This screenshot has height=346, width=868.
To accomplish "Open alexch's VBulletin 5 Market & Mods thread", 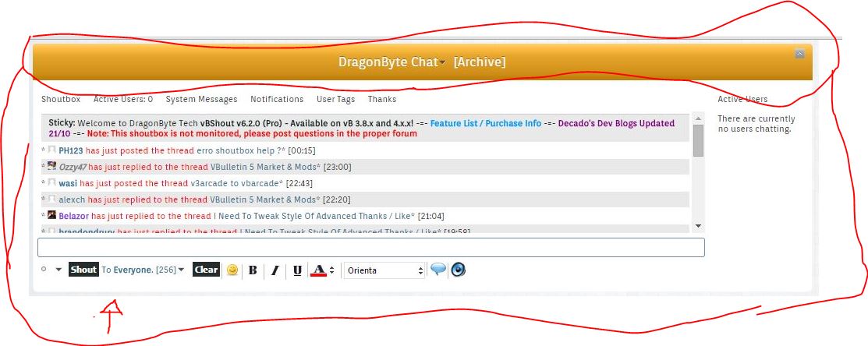I will point(263,199).
